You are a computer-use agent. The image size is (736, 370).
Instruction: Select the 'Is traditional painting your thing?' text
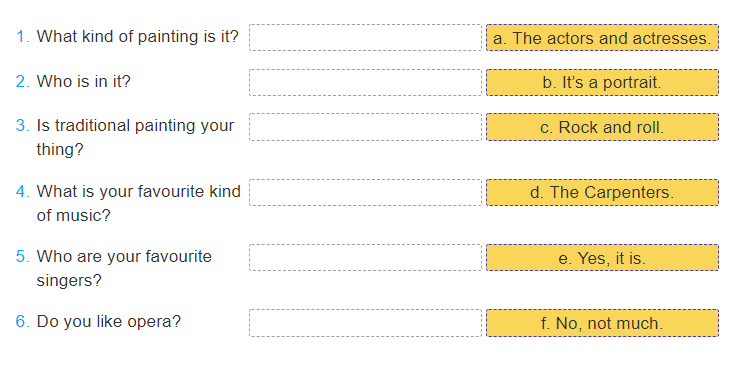coord(135,138)
